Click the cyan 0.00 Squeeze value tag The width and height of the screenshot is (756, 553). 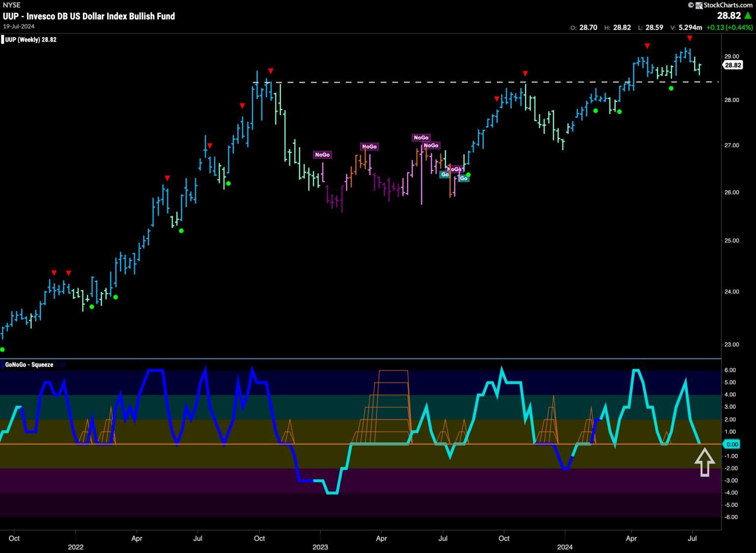tap(732, 444)
